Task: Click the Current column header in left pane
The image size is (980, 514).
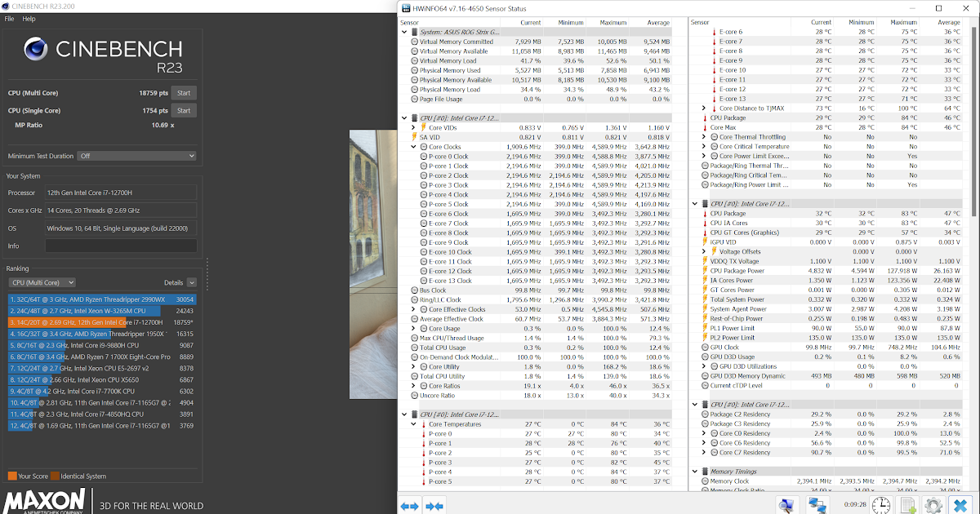Action: [x=530, y=23]
